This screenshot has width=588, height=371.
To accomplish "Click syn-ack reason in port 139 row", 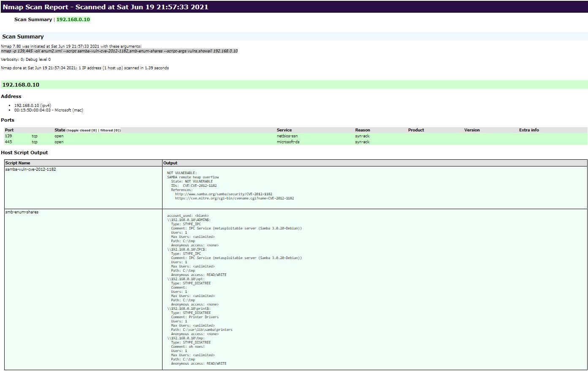I will click(362, 136).
